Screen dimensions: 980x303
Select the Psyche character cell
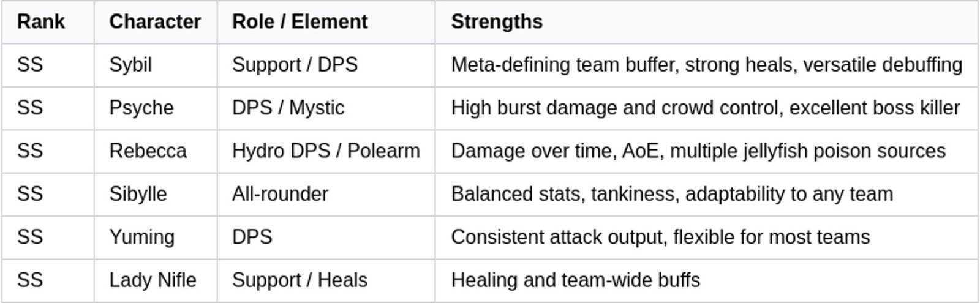141,108
